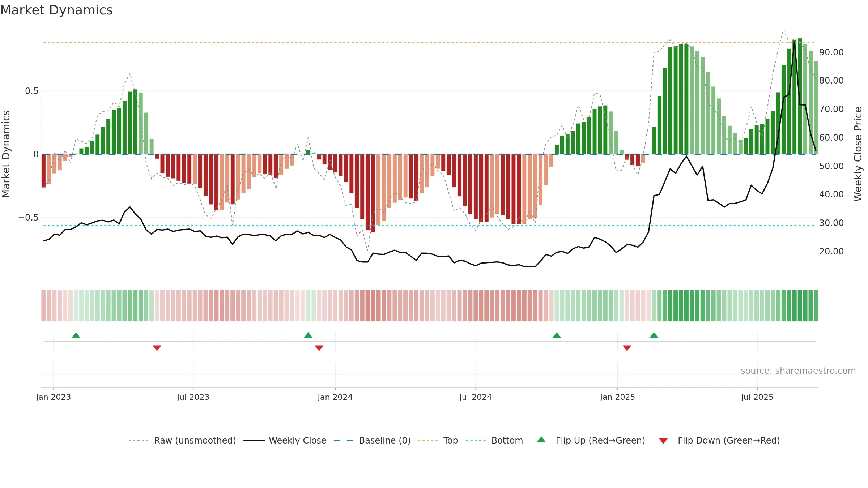Select the red flip-down marker before Jul 2023

coord(157,348)
